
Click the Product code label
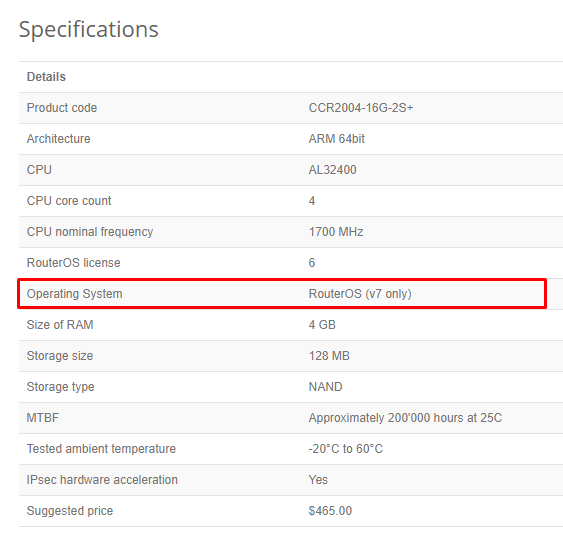click(62, 108)
